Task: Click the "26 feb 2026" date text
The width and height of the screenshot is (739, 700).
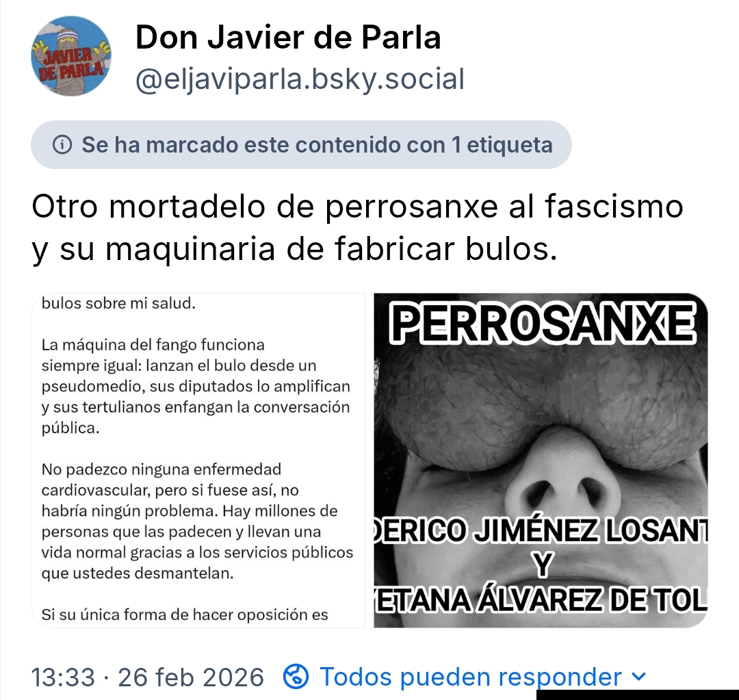Action: pos(191,677)
